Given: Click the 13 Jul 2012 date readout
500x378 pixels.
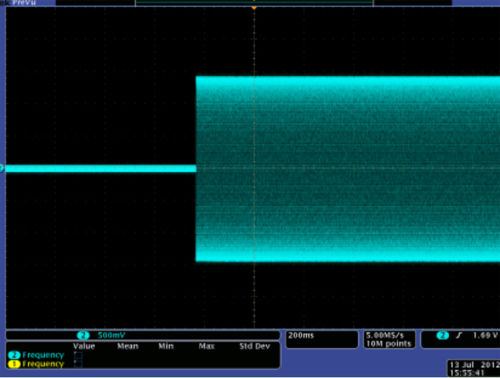Looking at the screenshot, I should pos(474,365).
